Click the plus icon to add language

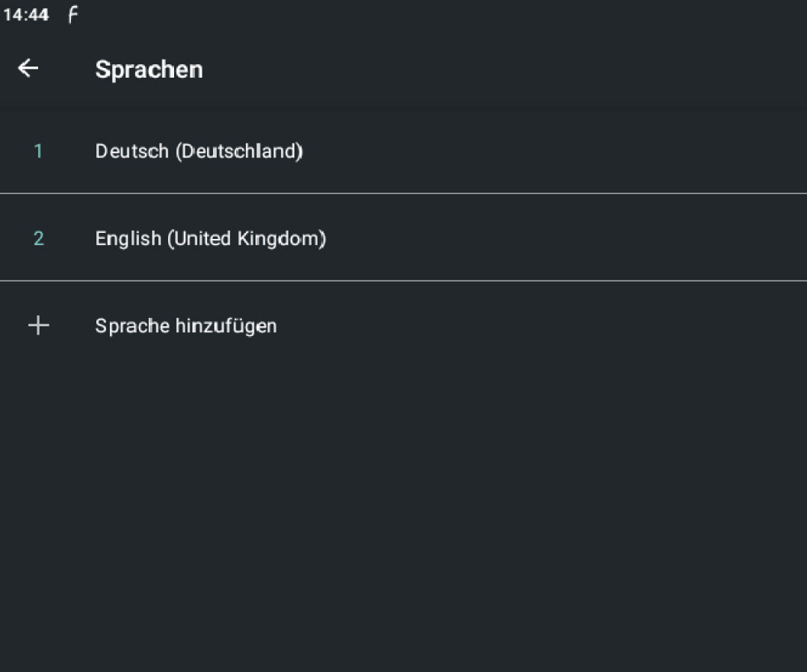click(x=38, y=326)
